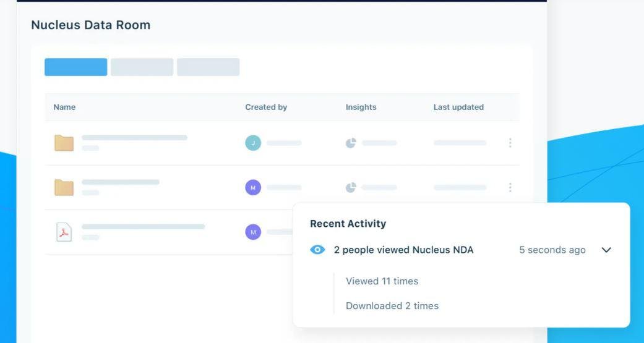Sort by the Name column header
The width and height of the screenshot is (644, 343).
coord(64,107)
